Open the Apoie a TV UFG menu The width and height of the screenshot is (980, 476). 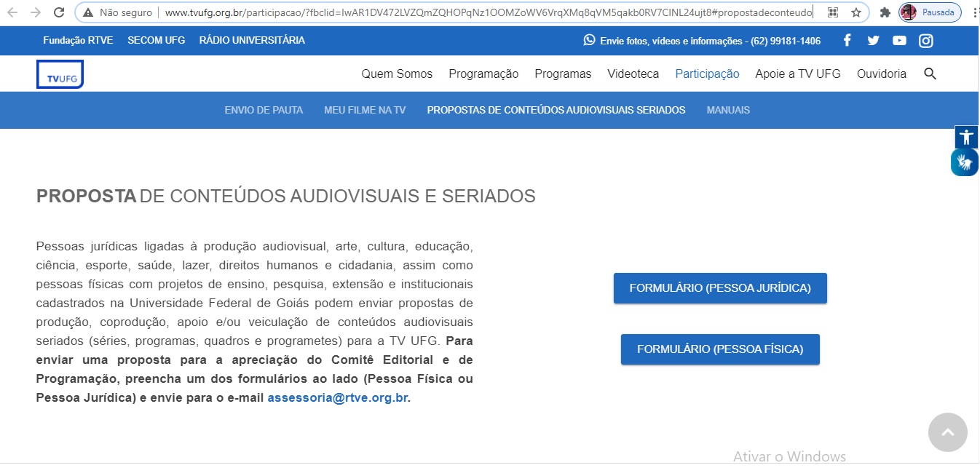(798, 74)
